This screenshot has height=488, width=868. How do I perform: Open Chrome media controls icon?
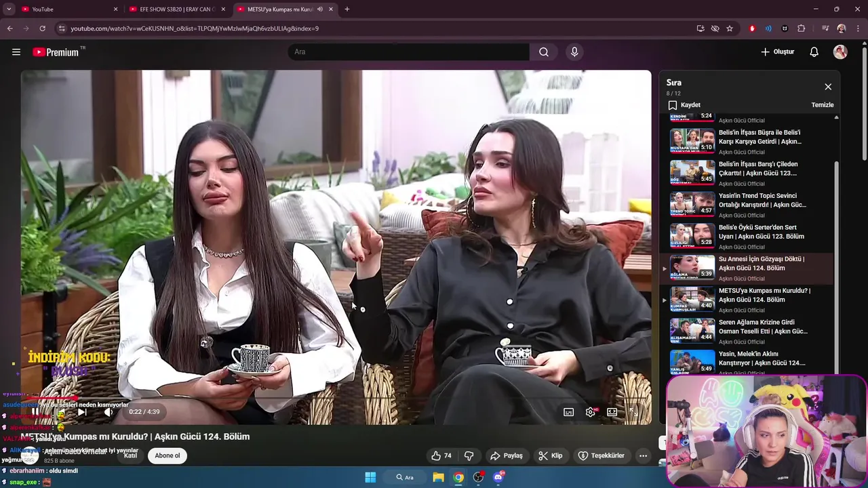825,28
